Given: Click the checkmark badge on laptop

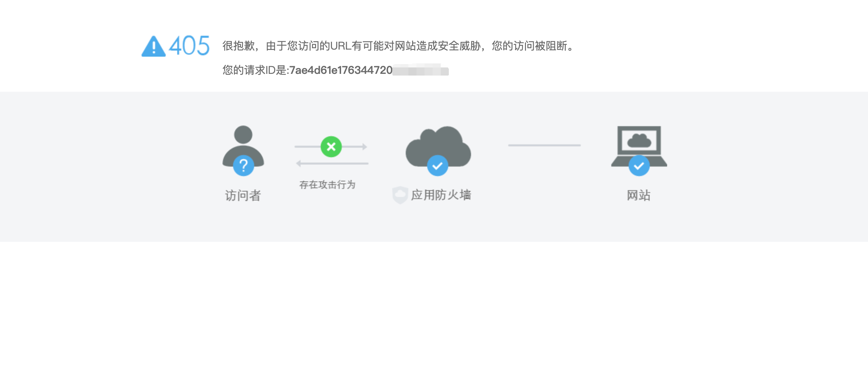Looking at the screenshot, I should pos(639,166).
